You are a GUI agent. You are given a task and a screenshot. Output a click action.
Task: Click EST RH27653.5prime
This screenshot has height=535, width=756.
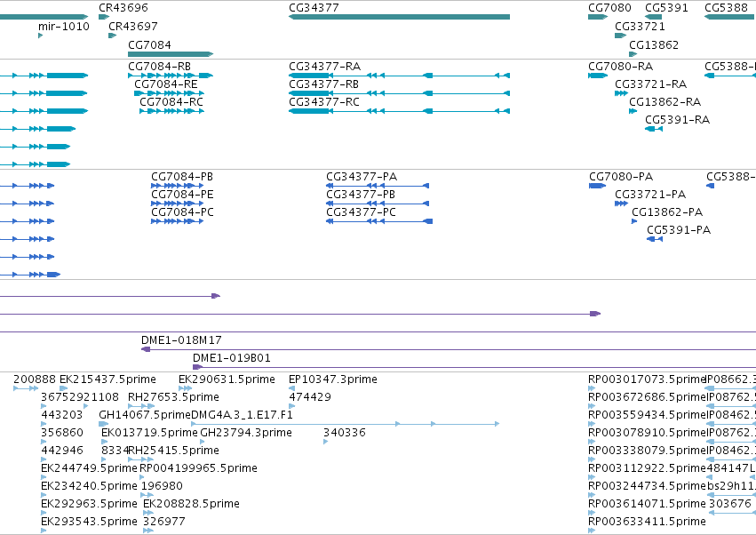tap(173, 397)
